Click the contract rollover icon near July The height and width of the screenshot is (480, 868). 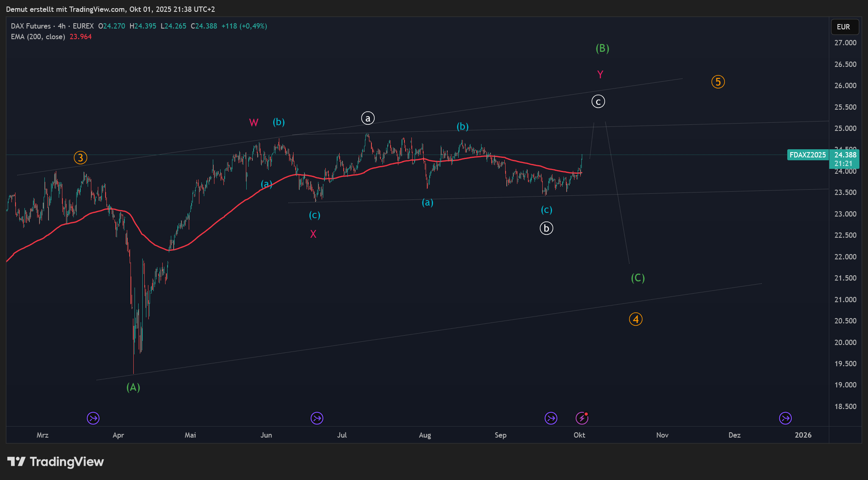[x=317, y=418]
